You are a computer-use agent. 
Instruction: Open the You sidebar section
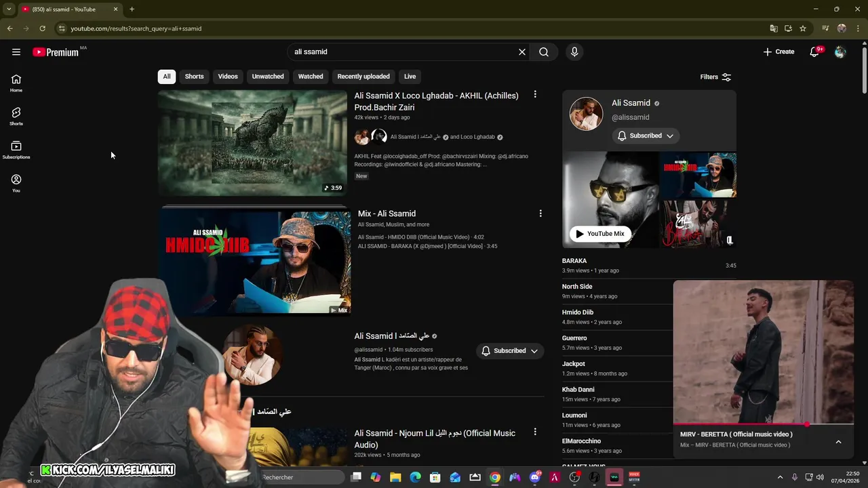coord(16,183)
